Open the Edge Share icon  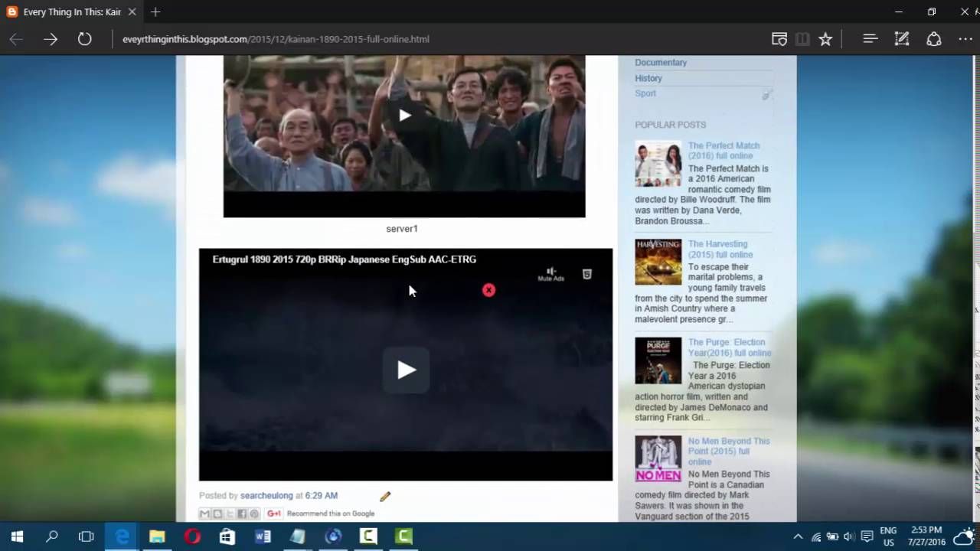click(x=934, y=39)
